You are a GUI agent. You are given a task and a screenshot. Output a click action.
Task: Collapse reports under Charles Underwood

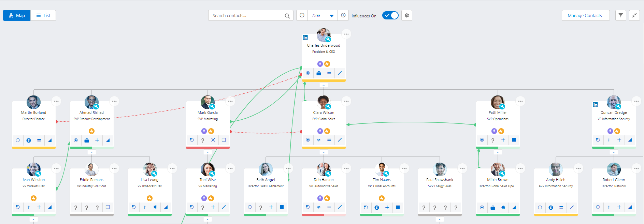click(324, 85)
